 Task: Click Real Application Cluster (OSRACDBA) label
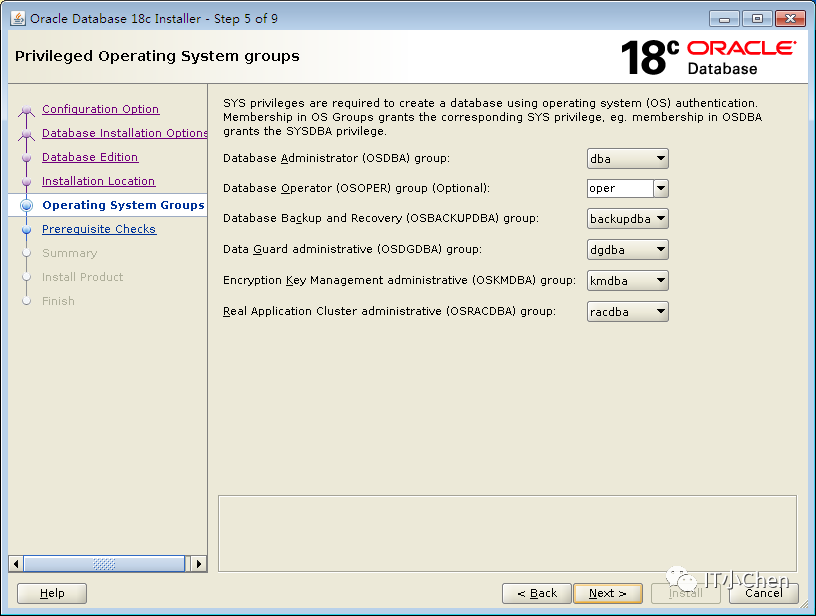pyautogui.click(x=389, y=311)
